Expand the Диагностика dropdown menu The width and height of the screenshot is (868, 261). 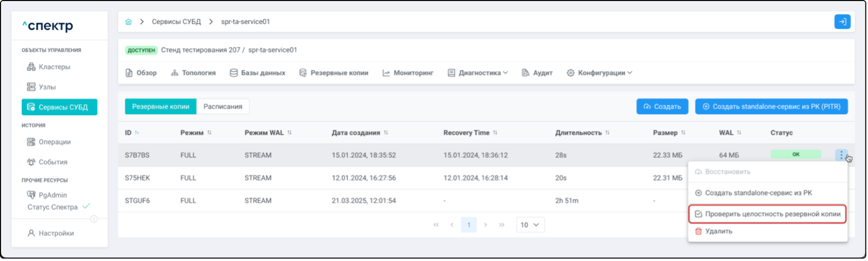tap(479, 73)
